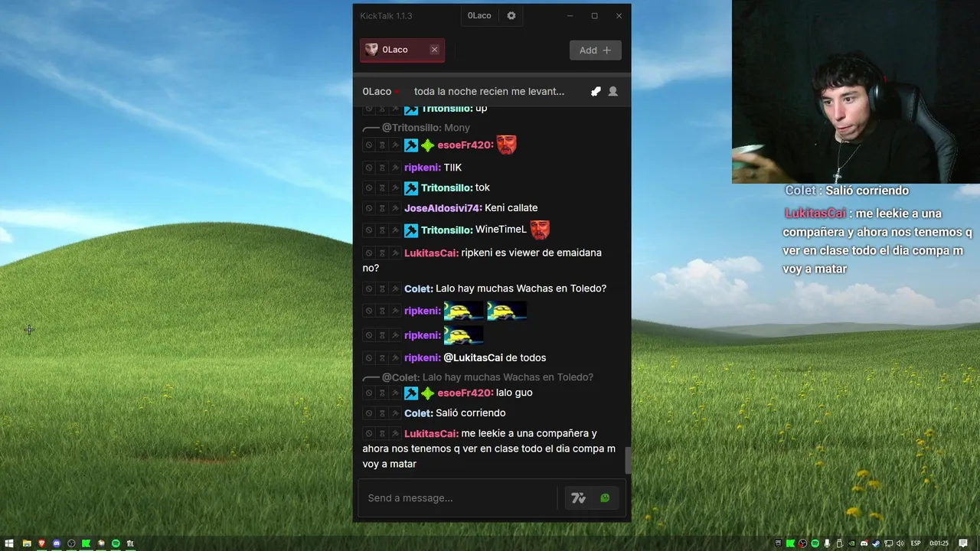Image resolution: width=980 pixels, height=551 pixels.
Task: Click the single car emote from ripkeni
Action: click(x=463, y=335)
